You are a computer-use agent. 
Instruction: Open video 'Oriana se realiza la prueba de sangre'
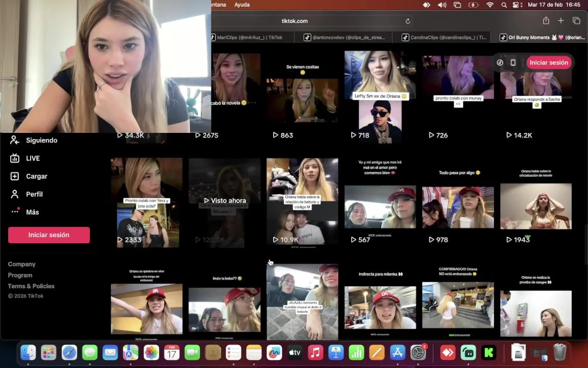[x=536, y=302]
